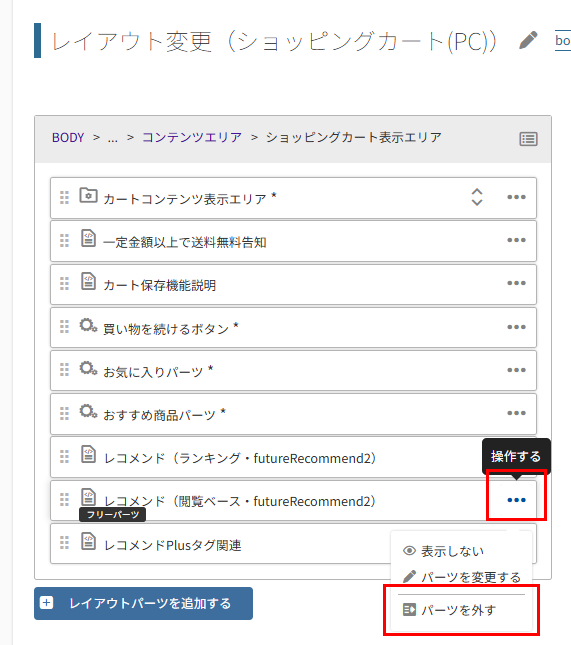Click drag handle of レコメンド（ランキング row
This screenshot has height=645, width=571.
(x=65, y=457)
